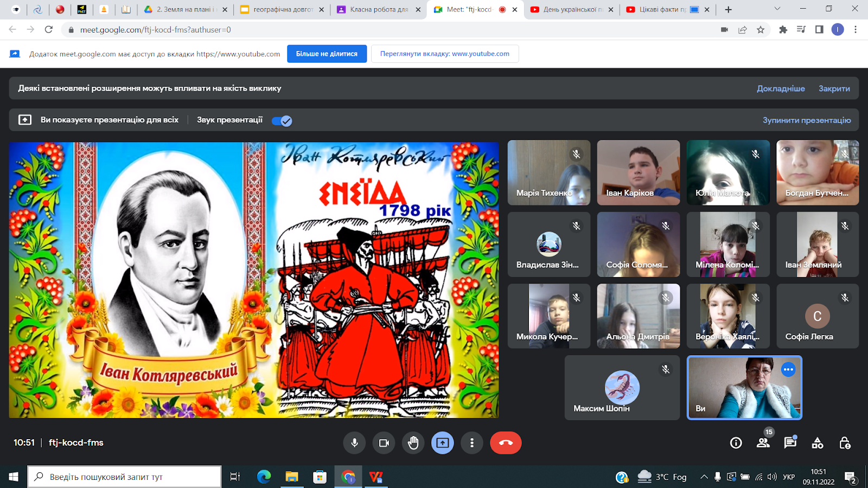Click Зупинити презентацію
868x488 pixels.
point(807,120)
